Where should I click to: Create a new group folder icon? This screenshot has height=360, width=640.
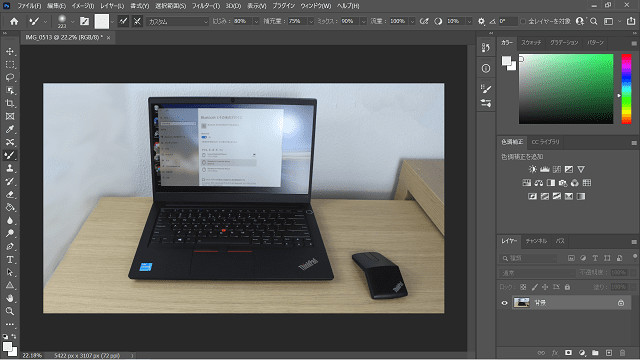click(595, 353)
